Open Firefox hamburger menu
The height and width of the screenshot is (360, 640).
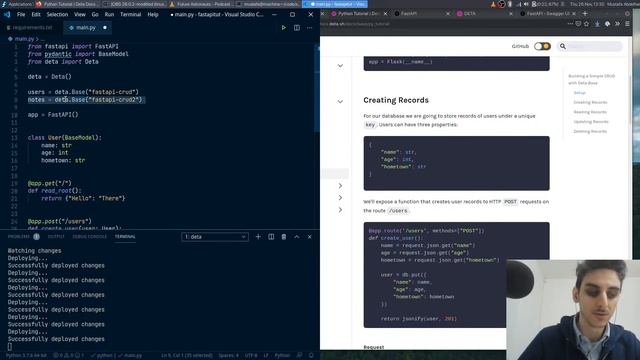coord(627,24)
